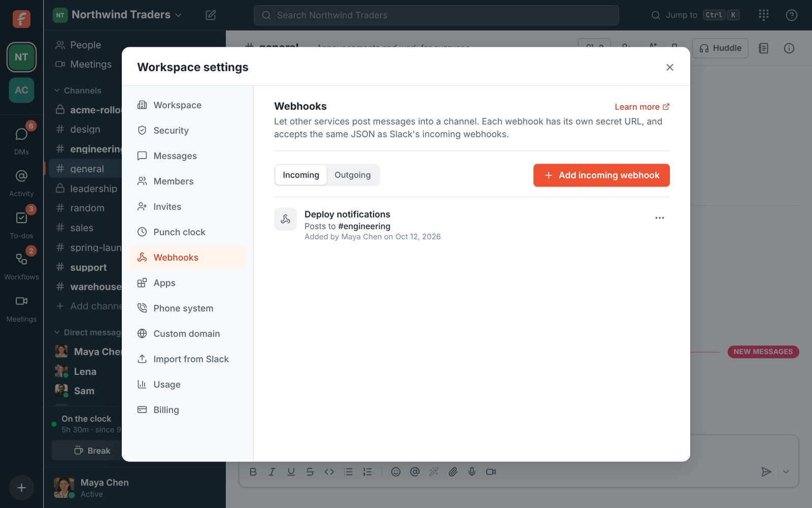812x508 pixels.
Task: Go to Members settings
Action: coord(187,181)
